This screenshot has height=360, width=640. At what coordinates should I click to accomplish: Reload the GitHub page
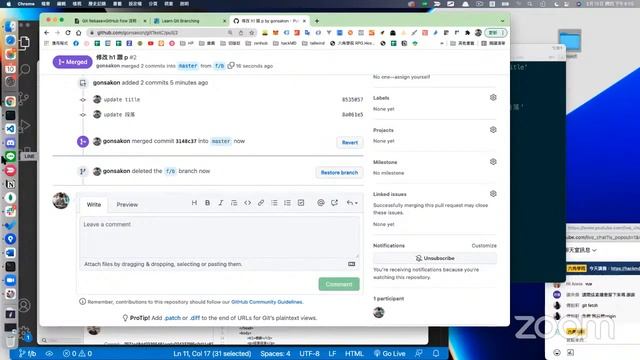68,33
